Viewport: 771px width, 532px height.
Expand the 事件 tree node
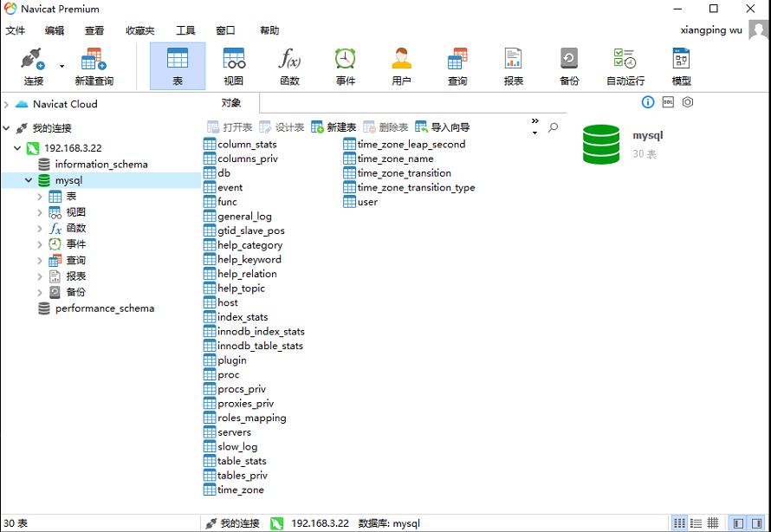(40, 244)
